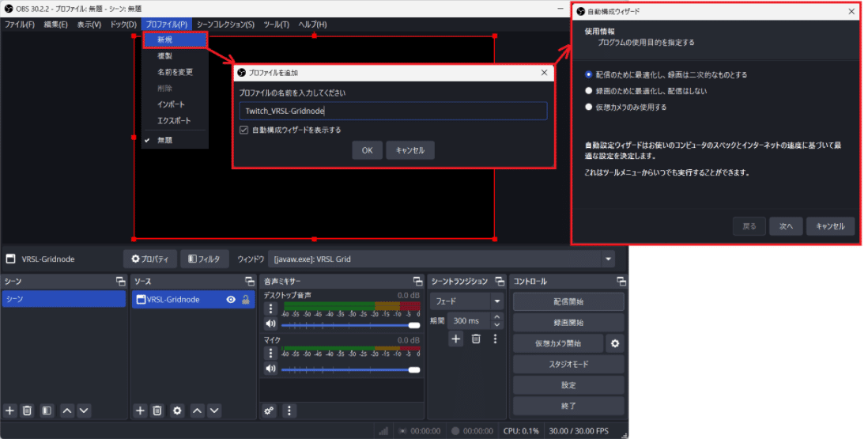Viewport: 868px width, 439px height.
Task: Open the window selection dropdown arrow
Action: pos(609,259)
